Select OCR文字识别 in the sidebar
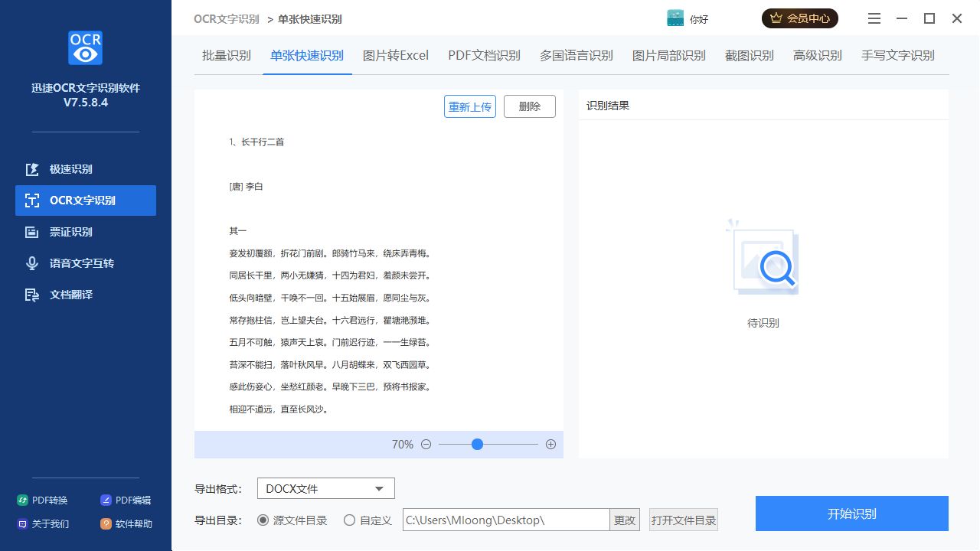 click(86, 201)
